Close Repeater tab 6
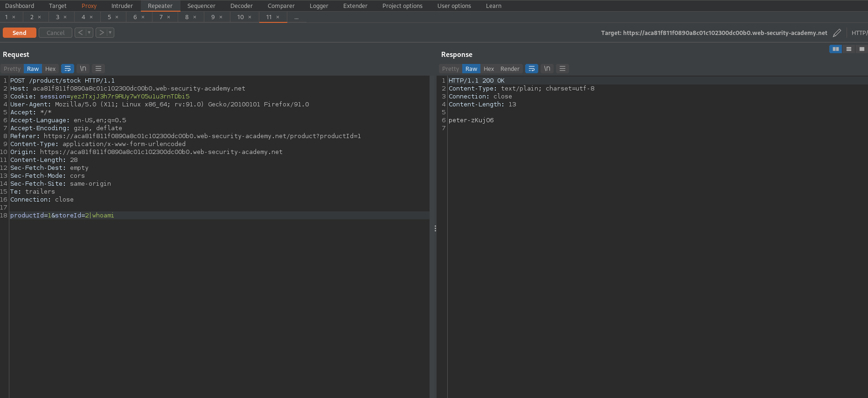This screenshot has height=398, width=868. [x=143, y=17]
